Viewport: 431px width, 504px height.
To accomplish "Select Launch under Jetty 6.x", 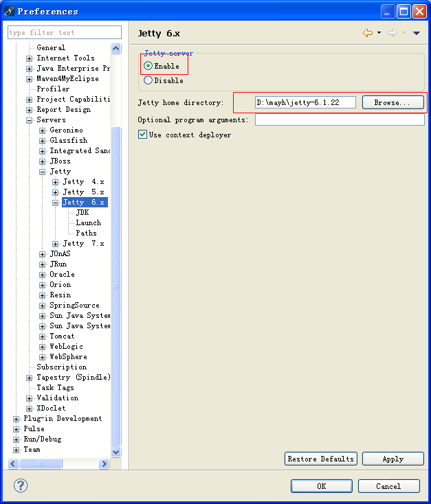I will click(x=89, y=222).
